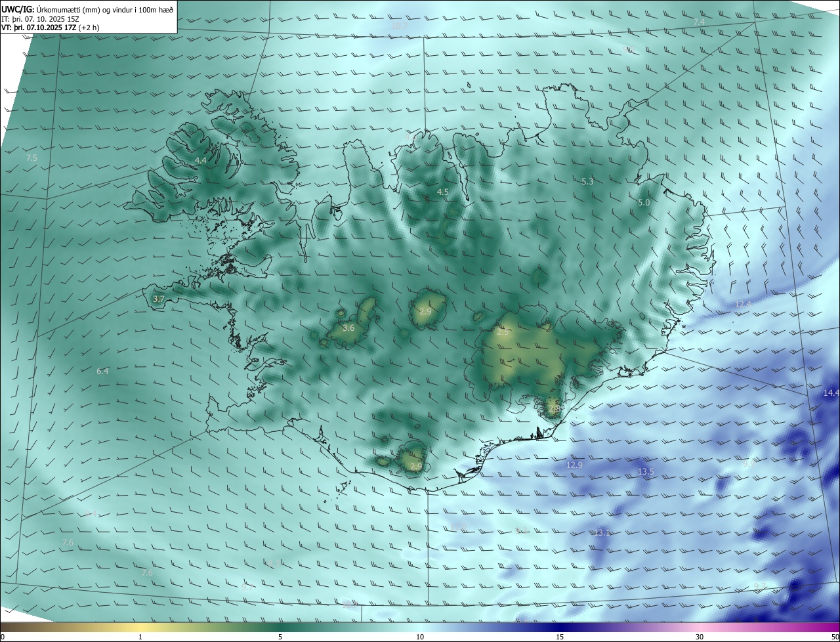This screenshot has height=642, width=840.
Task: Click the 14.4 value label on the map
Action: click(831, 393)
